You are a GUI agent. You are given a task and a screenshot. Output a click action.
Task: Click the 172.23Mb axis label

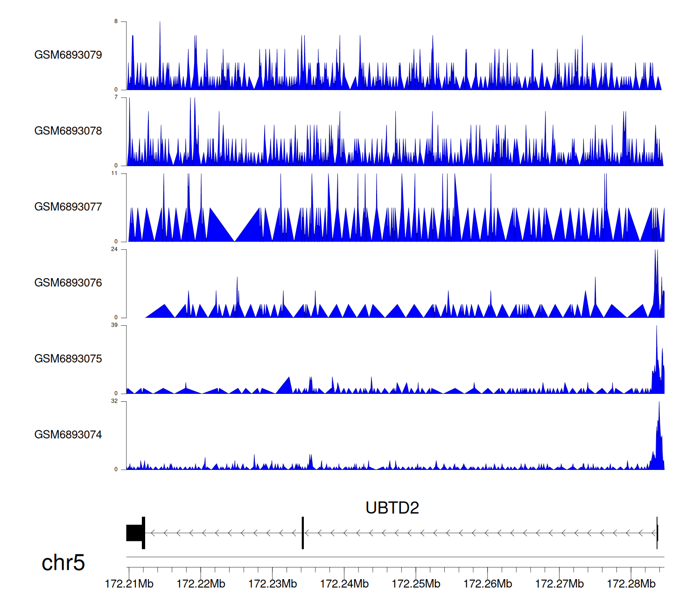tap(273, 584)
